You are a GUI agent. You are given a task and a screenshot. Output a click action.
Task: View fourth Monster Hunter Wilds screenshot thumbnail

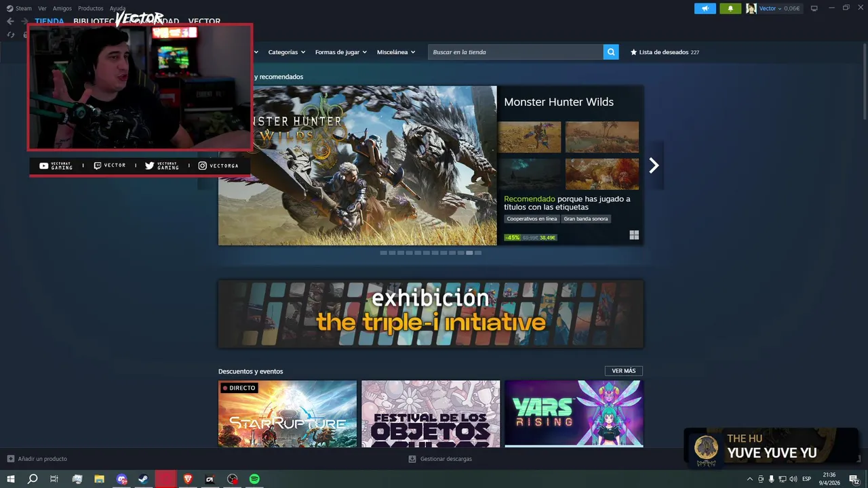(602, 174)
